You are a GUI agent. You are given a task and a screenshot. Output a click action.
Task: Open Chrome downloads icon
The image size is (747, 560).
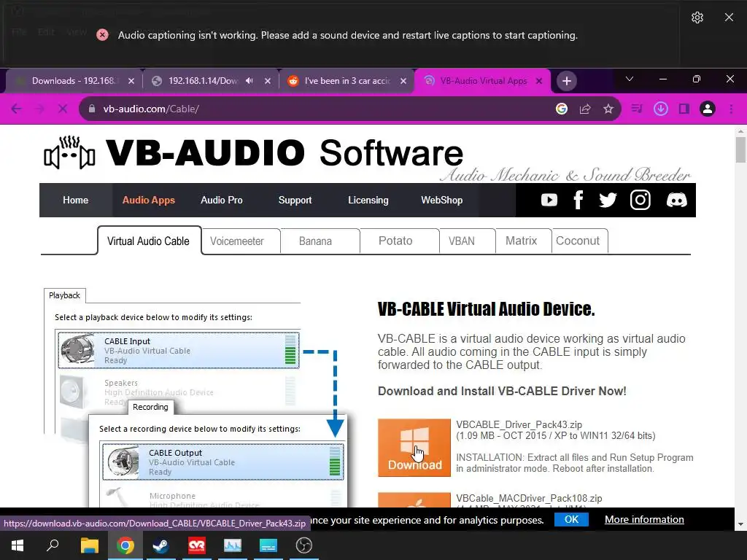click(x=660, y=109)
